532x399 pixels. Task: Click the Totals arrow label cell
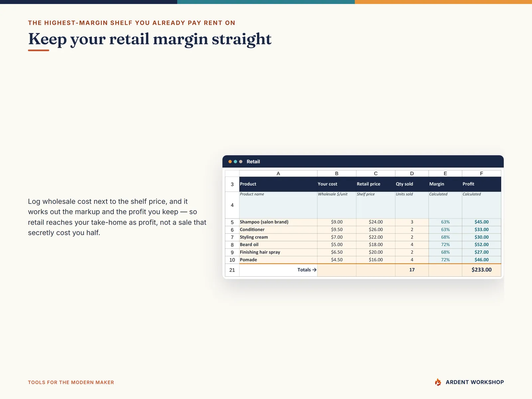point(278,270)
